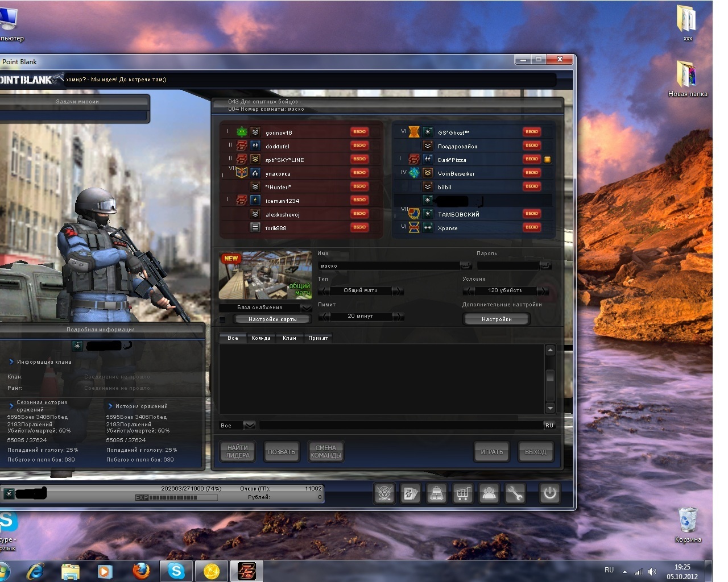
Task: Click the База снабжения map thumbnail
Action: [266, 275]
